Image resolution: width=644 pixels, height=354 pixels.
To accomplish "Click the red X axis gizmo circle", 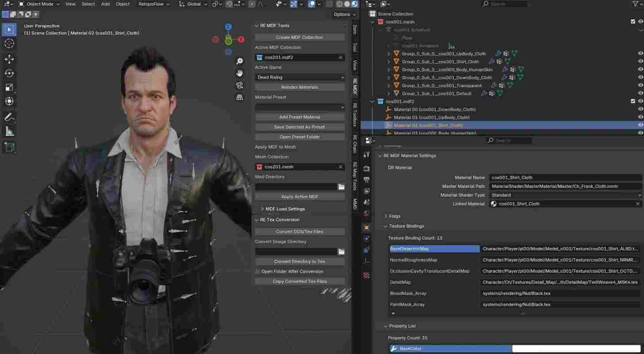I will point(241,39).
